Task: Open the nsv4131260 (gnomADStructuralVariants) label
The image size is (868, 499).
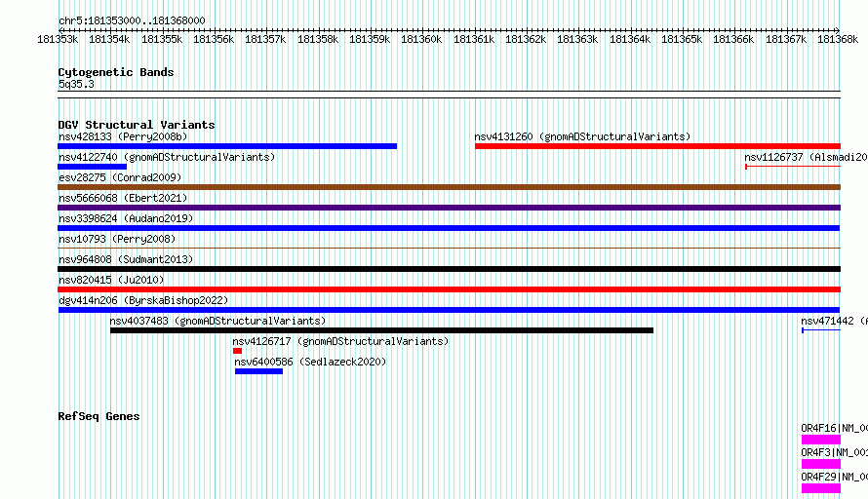Action: (x=582, y=136)
